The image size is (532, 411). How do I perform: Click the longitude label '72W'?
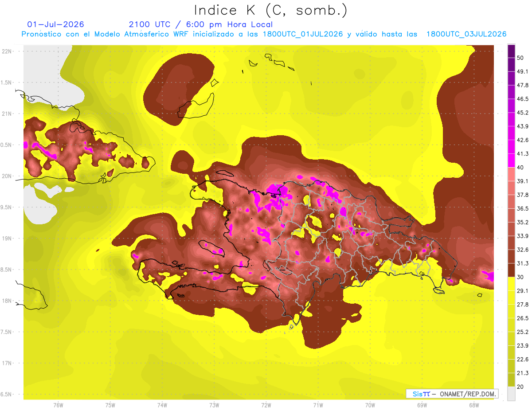[x=266, y=405]
